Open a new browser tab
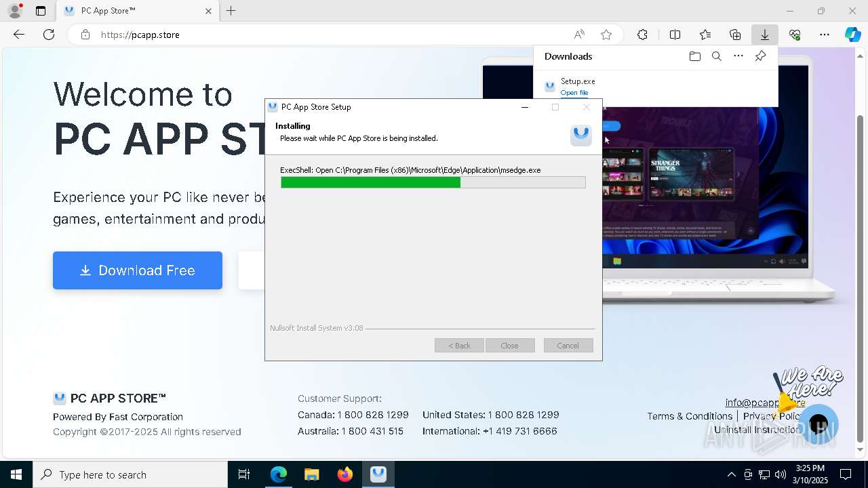The height and width of the screenshot is (488, 868). click(x=231, y=11)
